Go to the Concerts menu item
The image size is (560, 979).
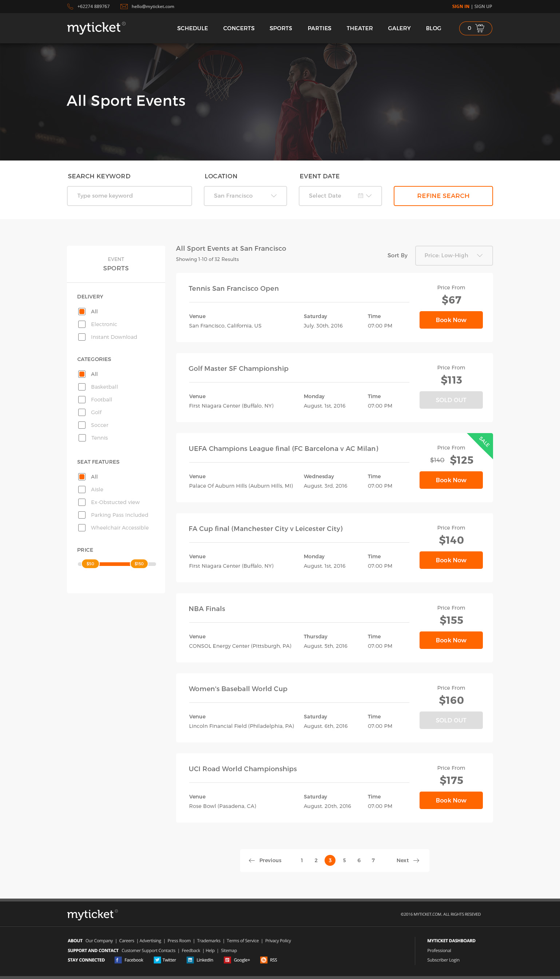238,28
